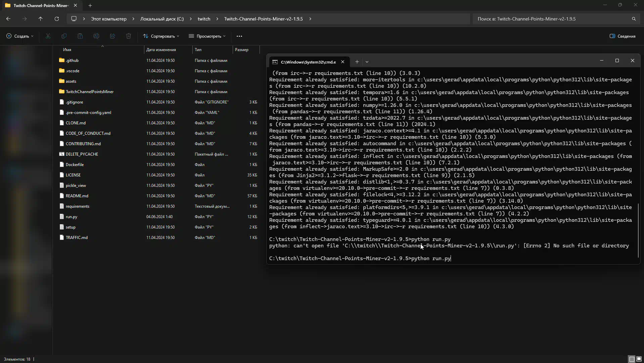Open the Создать dropdown menu
644x363 pixels.
coord(20,36)
